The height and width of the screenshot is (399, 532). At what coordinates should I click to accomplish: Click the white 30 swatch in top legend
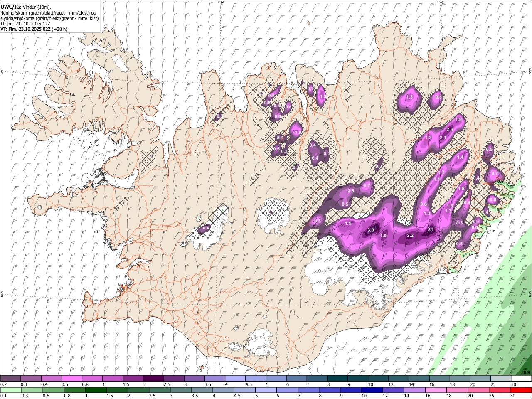click(x=521, y=379)
